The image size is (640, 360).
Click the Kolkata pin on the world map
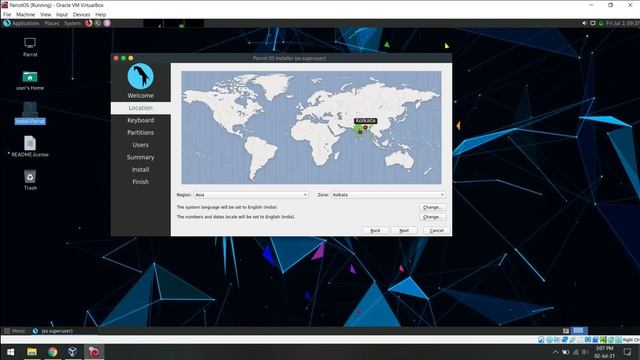365,127
